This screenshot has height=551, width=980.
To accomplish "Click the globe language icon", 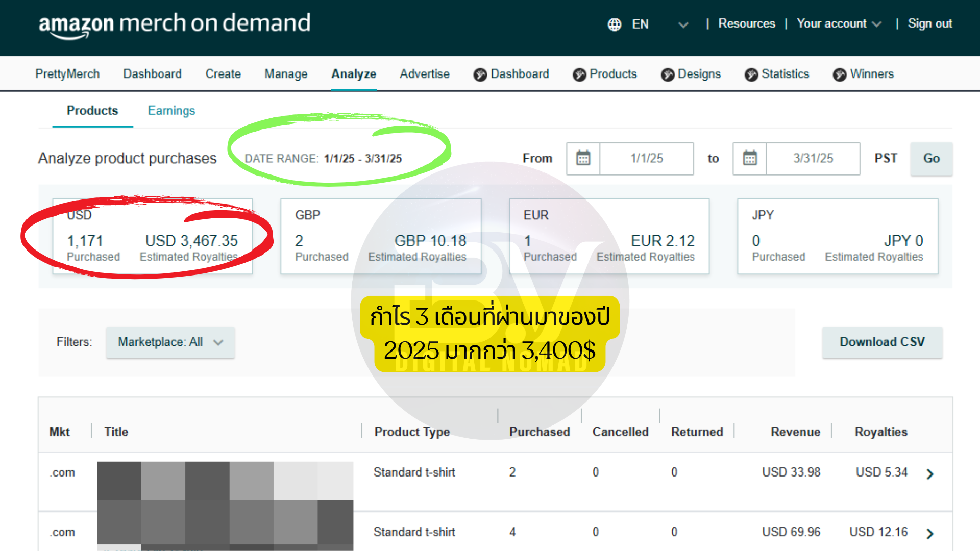I will pyautogui.click(x=615, y=24).
